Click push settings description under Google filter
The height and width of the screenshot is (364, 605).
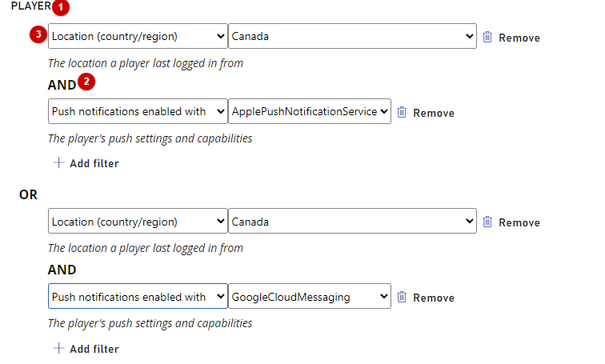pyautogui.click(x=150, y=323)
